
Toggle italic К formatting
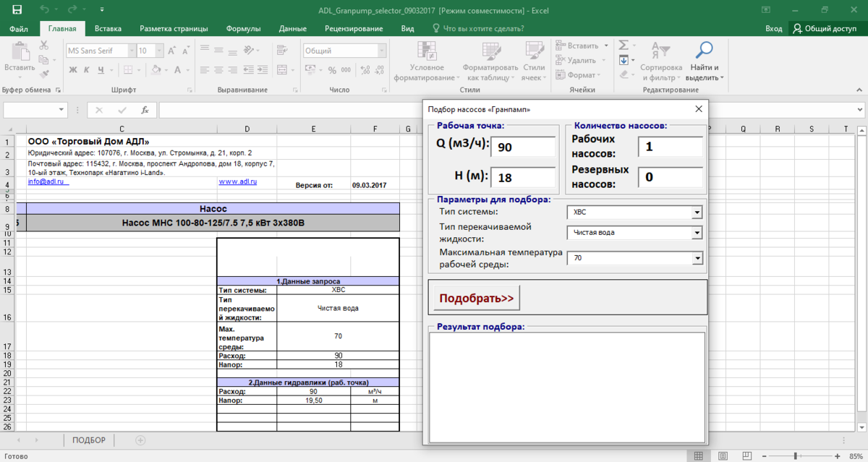coord(88,70)
